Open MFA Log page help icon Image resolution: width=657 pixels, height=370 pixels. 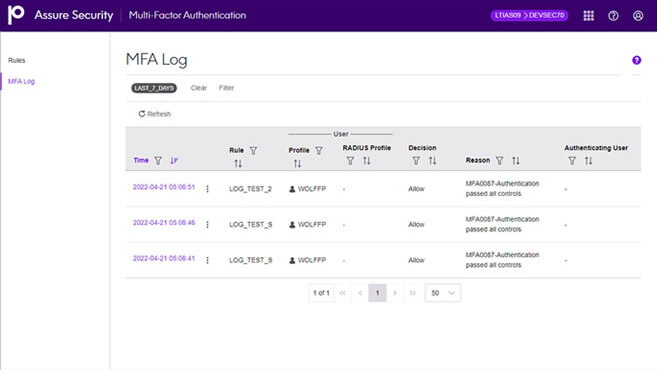[636, 60]
